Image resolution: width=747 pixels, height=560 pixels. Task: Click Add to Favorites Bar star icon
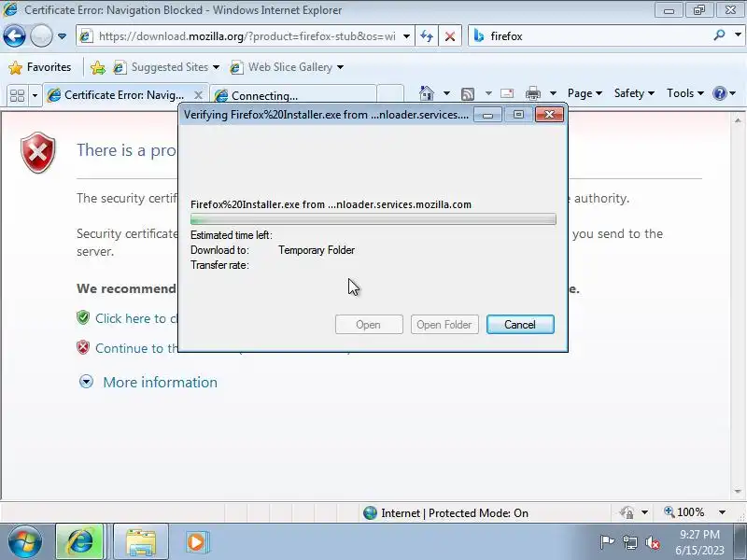98,67
